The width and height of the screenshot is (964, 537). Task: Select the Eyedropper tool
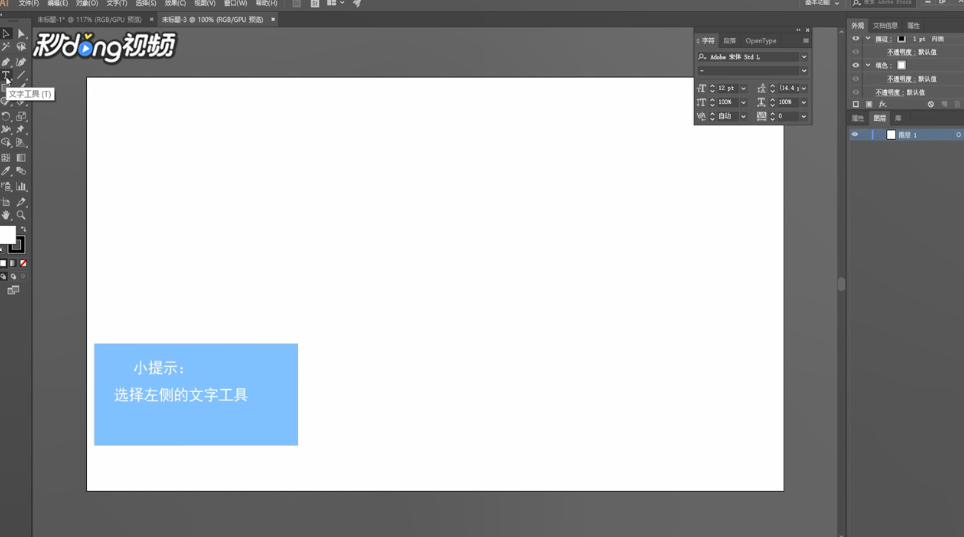coord(6,171)
